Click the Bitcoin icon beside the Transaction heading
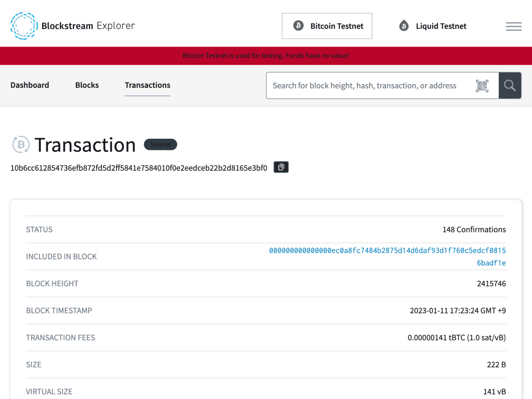 tap(20, 145)
